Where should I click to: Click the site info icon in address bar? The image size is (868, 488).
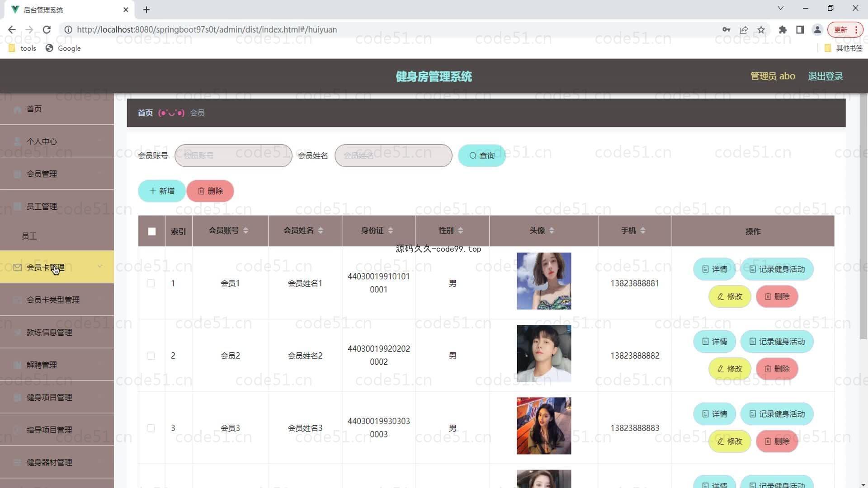[x=68, y=30]
